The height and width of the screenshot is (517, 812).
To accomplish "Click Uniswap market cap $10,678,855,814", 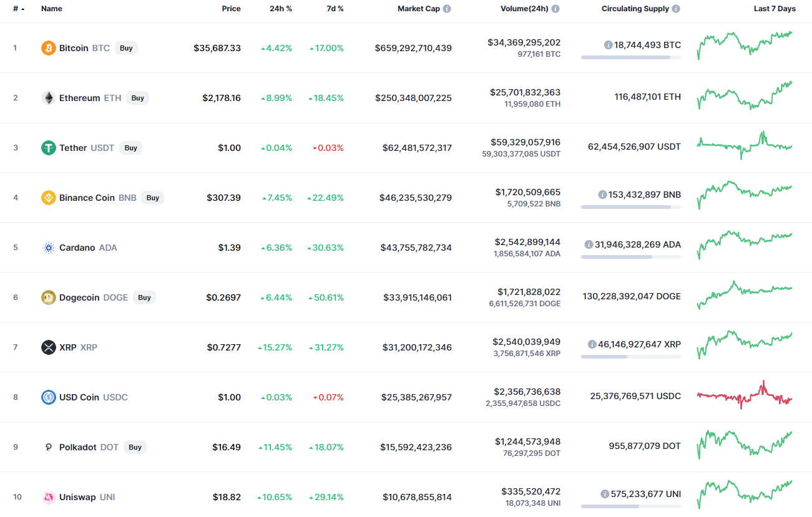I will click(417, 497).
